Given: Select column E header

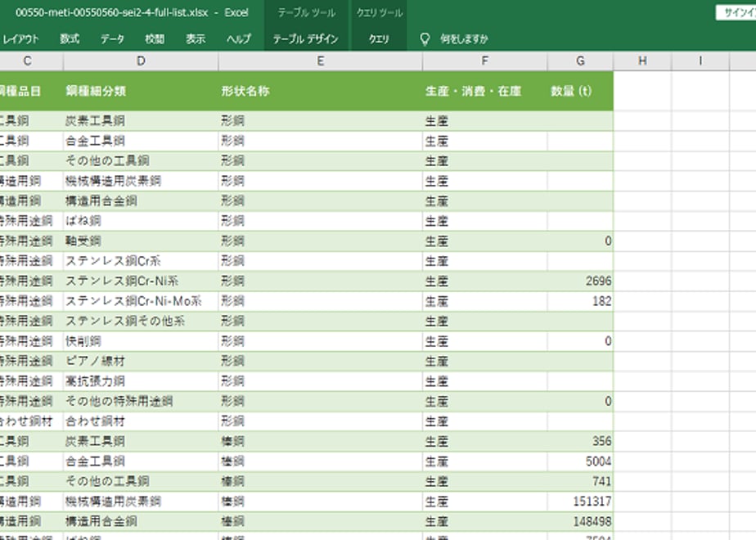Looking at the screenshot, I should [320, 61].
